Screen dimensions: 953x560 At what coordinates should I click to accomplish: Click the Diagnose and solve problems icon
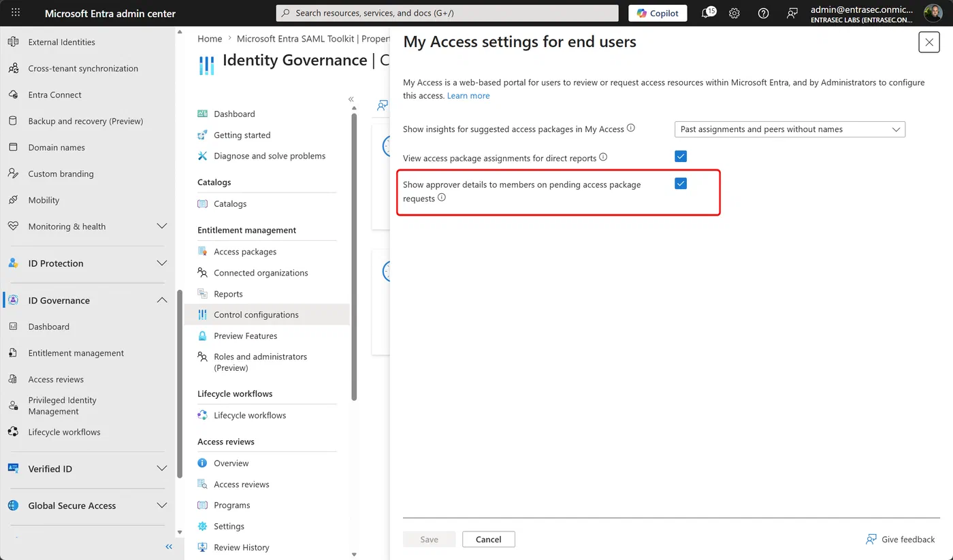[x=202, y=156]
